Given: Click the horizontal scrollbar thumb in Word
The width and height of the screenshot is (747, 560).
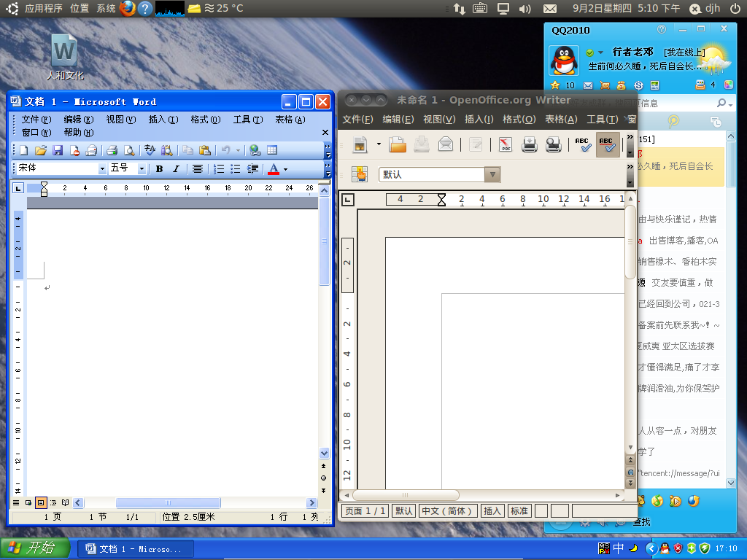Looking at the screenshot, I should tap(169, 502).
